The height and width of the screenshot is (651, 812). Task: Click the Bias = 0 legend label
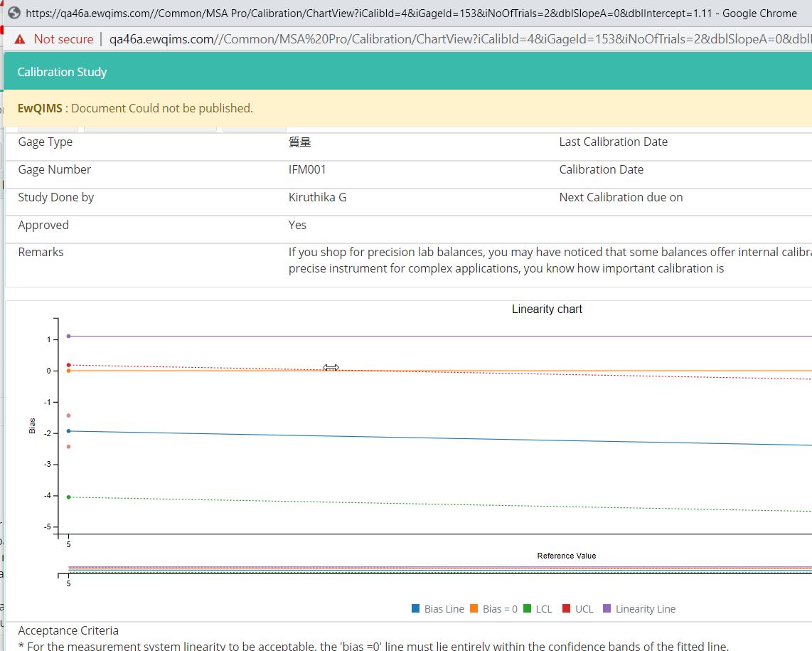click(500, 609)
